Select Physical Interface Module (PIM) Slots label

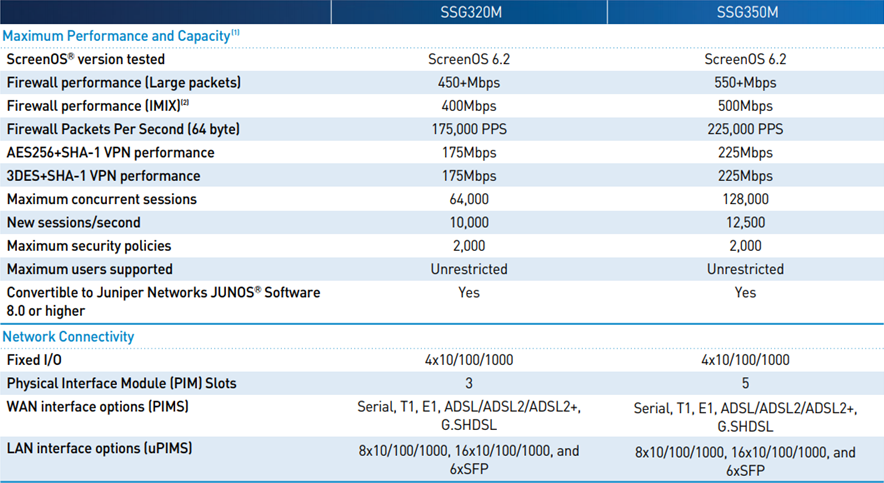(x=121, y=383)
